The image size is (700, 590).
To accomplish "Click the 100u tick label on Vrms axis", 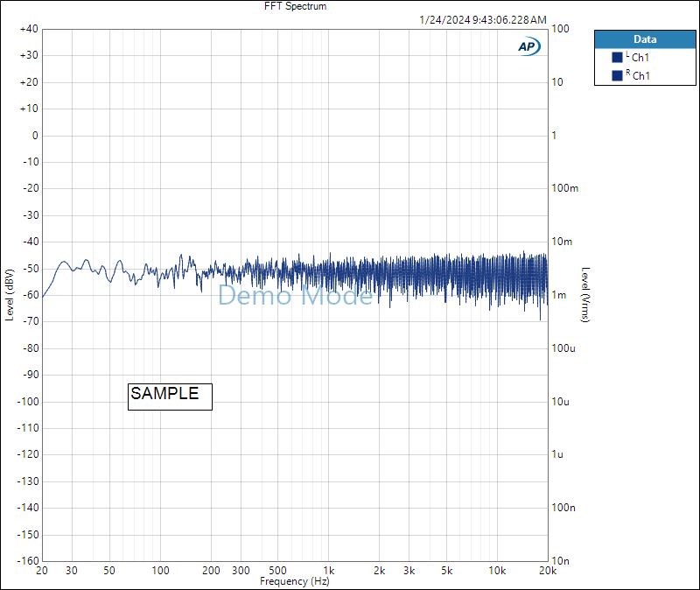I will tap(563, 348).
